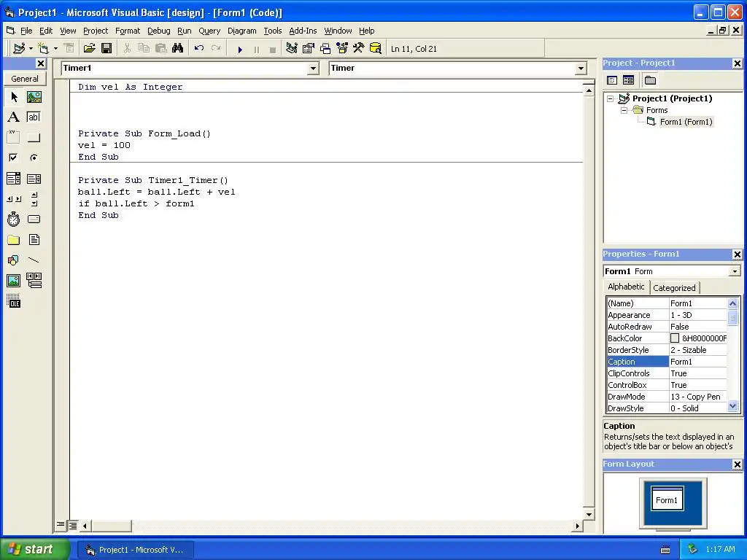The height and width of the screenshot is (560, 747).
Task: Open the Data View Window icon
Action: coord(376,49)
